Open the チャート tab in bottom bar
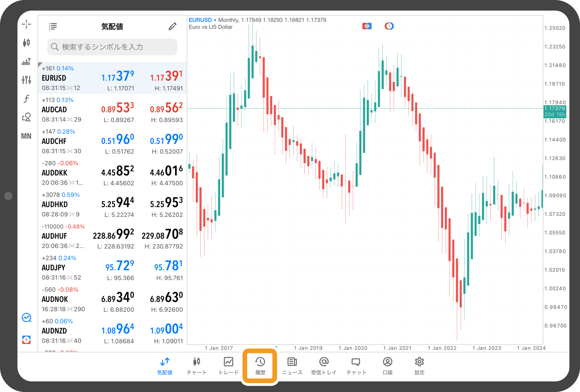580x392 pixels. click(x=197, y=366)
